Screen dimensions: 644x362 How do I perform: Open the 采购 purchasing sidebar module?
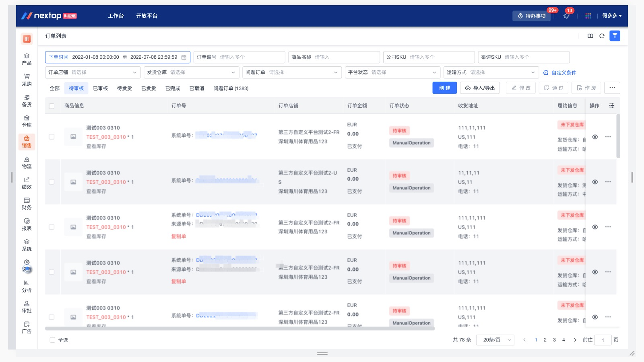(27, 80)
